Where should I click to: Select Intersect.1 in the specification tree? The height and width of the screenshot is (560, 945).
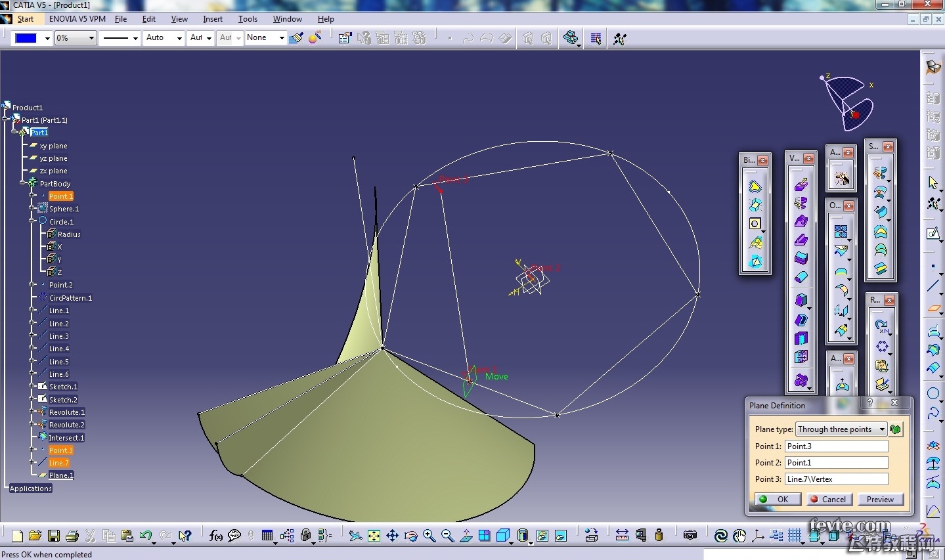click(66, 437)
